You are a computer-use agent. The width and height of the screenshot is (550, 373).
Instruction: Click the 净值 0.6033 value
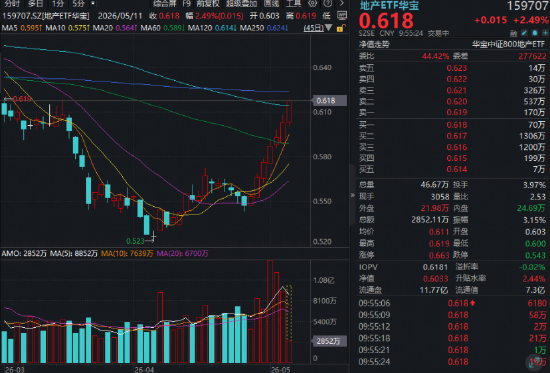point(435,279)
